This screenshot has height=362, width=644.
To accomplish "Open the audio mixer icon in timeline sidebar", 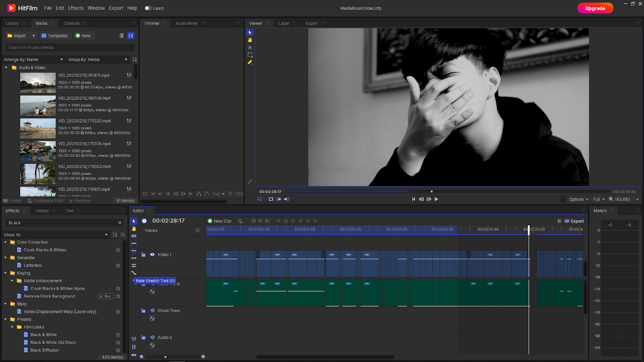I will click(x=134, y=339).
